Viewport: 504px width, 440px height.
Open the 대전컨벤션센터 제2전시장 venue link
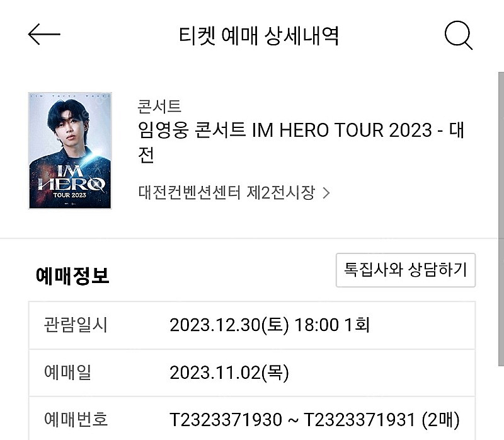pyautogui.click(x=226, y=192)
